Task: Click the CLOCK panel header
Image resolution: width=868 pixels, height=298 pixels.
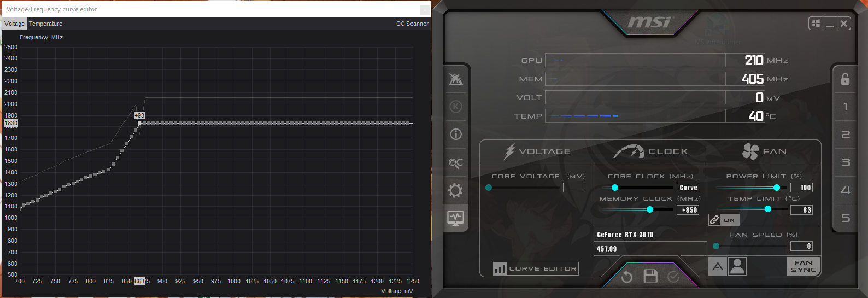Action: (x=650, y=151)
